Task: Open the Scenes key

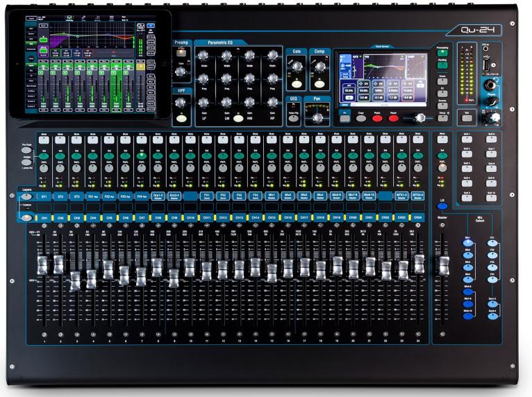Action: [x=442, y=105]
